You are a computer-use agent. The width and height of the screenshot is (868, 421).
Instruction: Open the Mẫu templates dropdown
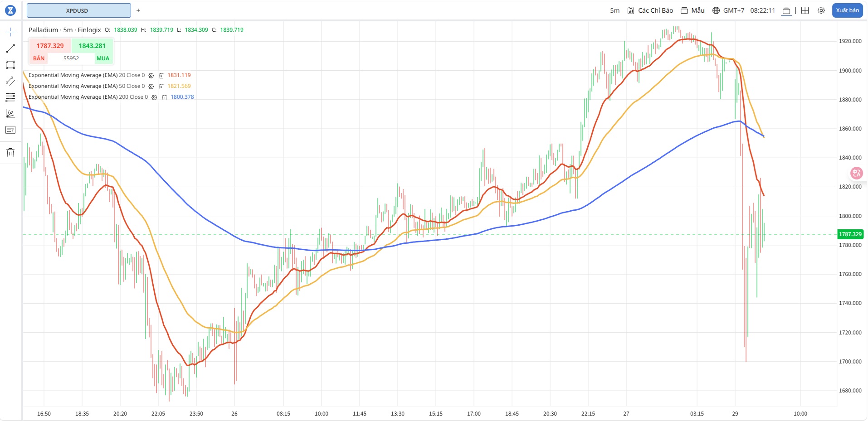point(692,10)
